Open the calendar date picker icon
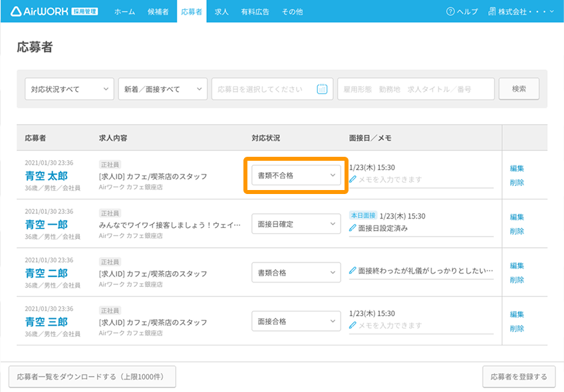The image size is (564, 392). (322, 89)
